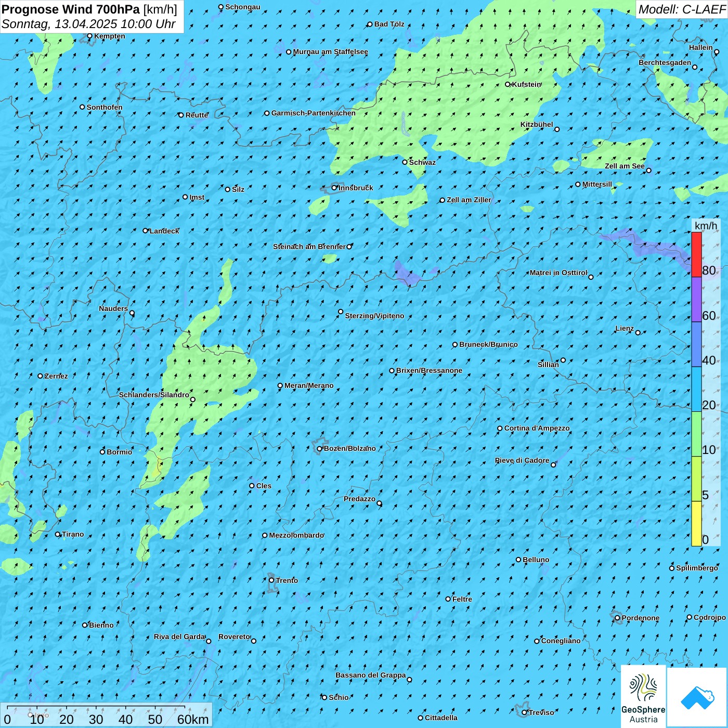This screenshot has width=728, height=728.
Task: Click the Landeck city marker
Action: click(x=146, y=231)
